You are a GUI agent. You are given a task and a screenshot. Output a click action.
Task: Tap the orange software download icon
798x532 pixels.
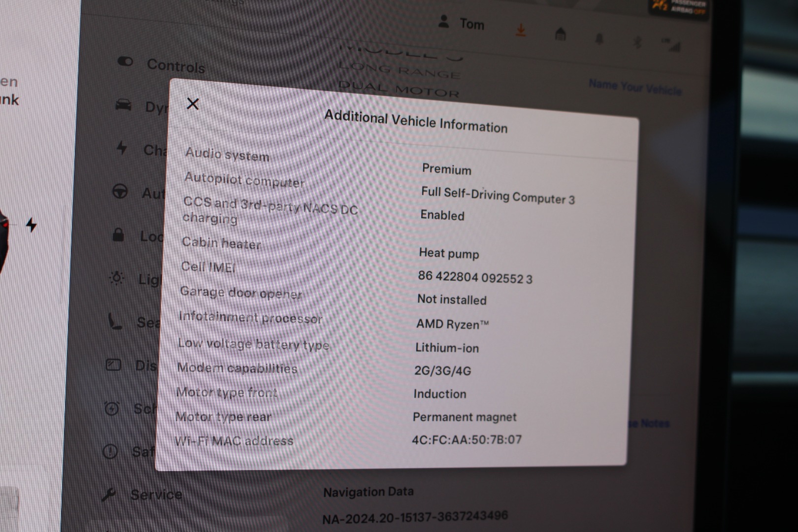(520, 31)
